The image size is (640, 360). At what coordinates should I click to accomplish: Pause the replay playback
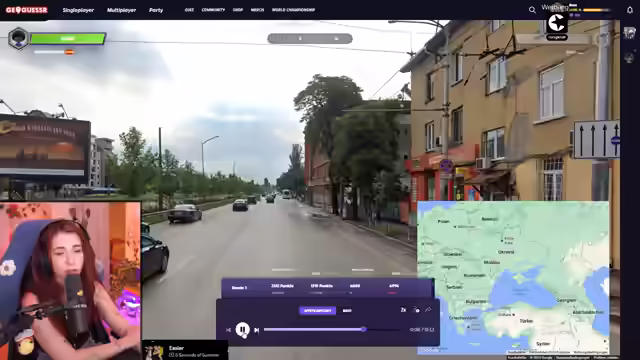point(242,329)
